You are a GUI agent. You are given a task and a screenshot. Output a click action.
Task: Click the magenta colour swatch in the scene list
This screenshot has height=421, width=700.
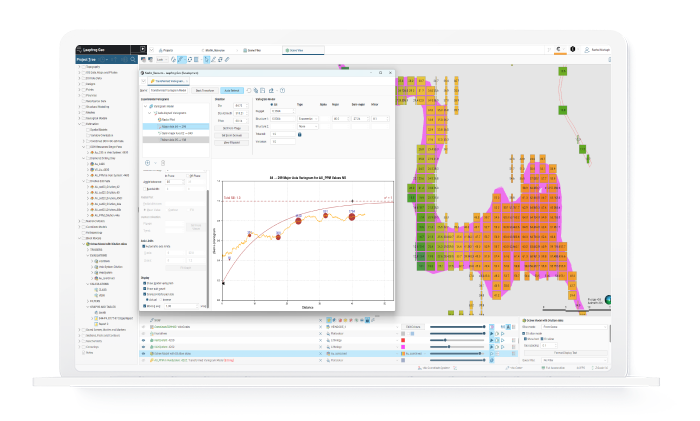(x=403, y=346)
